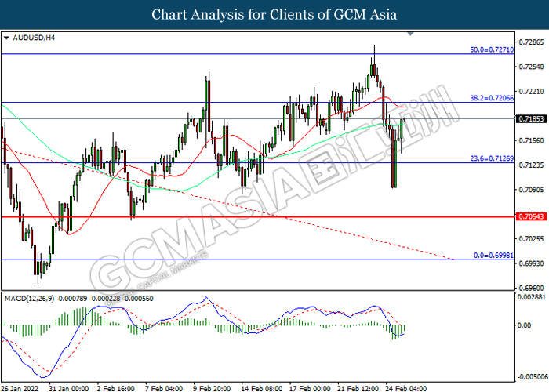Viewport: 549px width, 392px height.
Task: Click the 0.70905 price scale value
Action: pos(531,190)
